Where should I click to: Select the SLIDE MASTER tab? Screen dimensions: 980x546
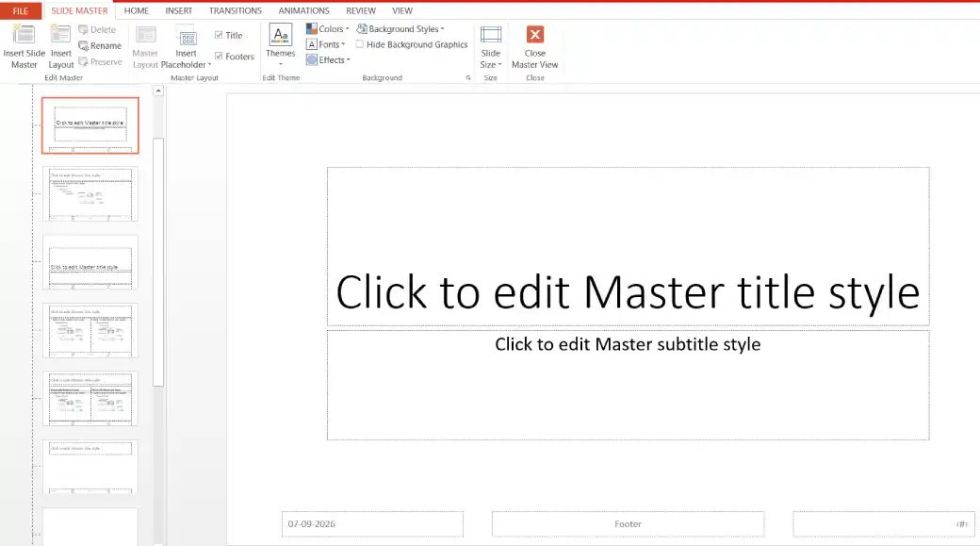click(79, 10)
